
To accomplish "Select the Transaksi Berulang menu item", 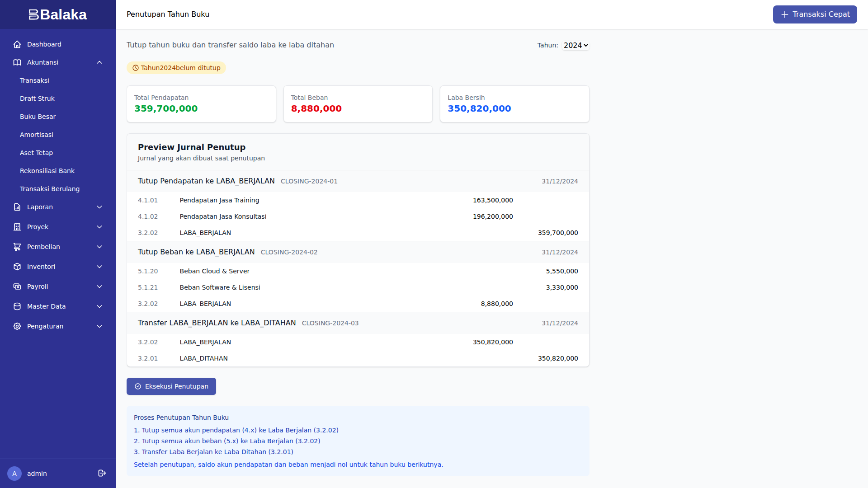I will [50, 189].
